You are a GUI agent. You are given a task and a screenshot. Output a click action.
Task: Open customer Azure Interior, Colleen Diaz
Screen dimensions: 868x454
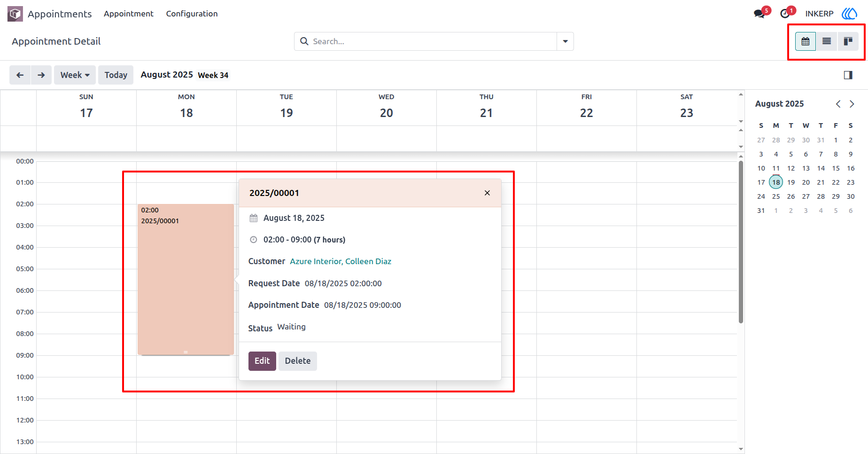(x=341, y=261)
